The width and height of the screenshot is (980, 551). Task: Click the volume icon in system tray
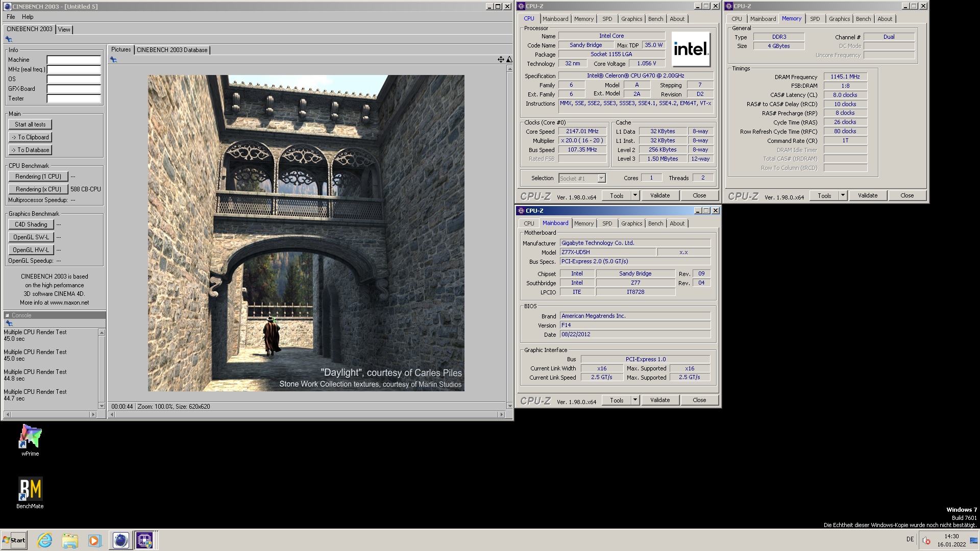(926, 540)
